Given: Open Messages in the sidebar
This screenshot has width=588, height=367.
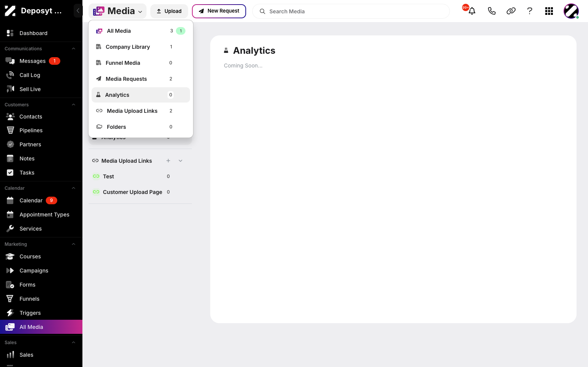Looking at the screenshot, I should point(41,61).
